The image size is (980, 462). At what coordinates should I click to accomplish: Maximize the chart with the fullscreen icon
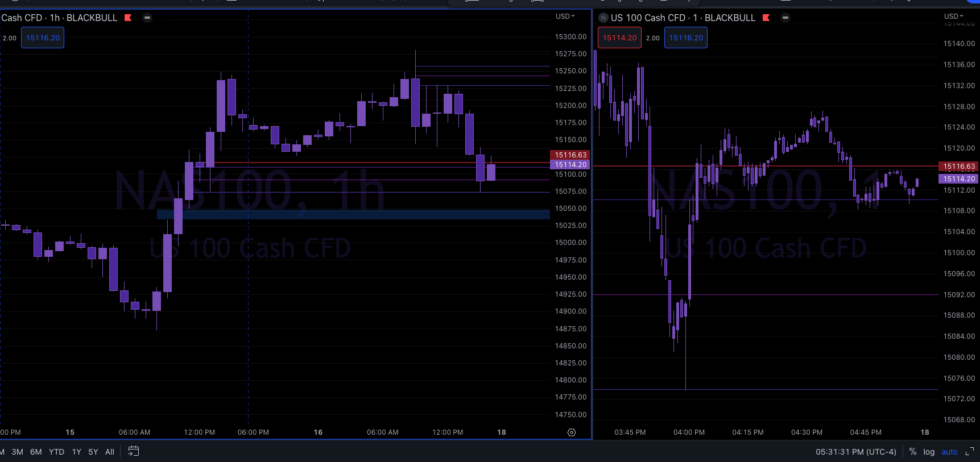970,452
